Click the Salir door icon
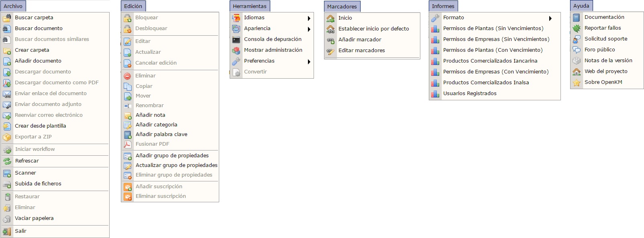This screenshot has width=644, height=238. (7, 231)
